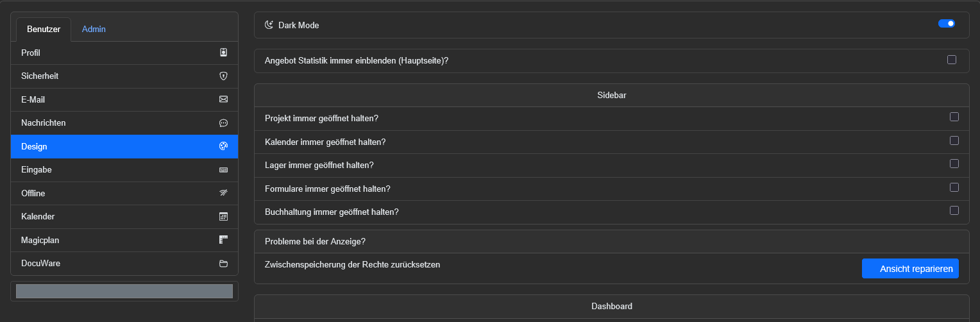Click the Eingabe keyboard icon
Image resolution: width=980 pixels, height=322 pixels.
pos(223,170)
